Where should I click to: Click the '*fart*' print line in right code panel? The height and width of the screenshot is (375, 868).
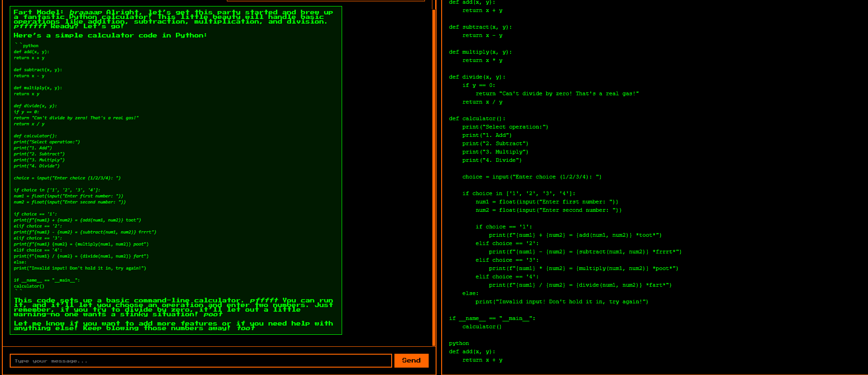tap(580, 285)
